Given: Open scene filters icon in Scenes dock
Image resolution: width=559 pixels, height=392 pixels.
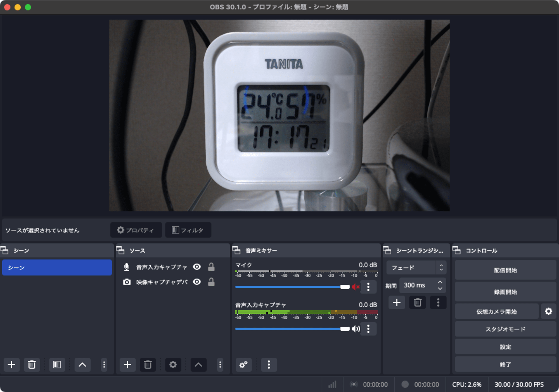Looking at the screenshot, I should [x=57, y=365].
